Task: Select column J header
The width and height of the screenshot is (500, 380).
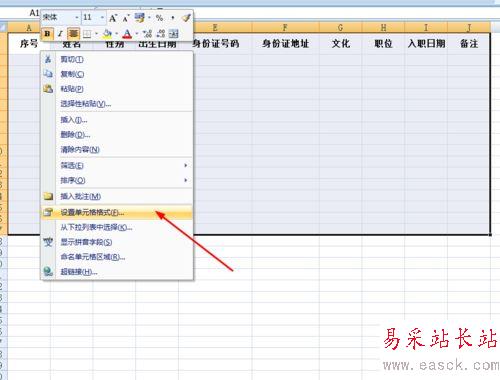Action: [469, 28]
